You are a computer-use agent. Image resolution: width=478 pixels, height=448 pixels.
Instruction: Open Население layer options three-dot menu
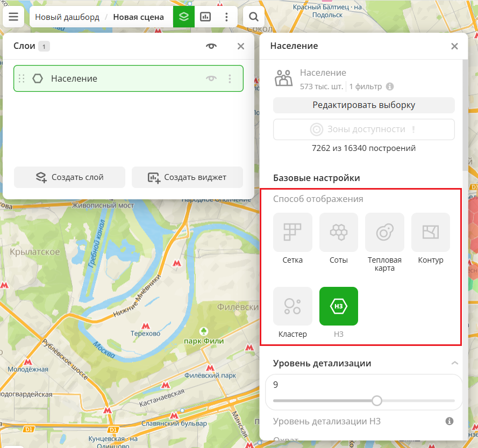[x=230, y=79]
